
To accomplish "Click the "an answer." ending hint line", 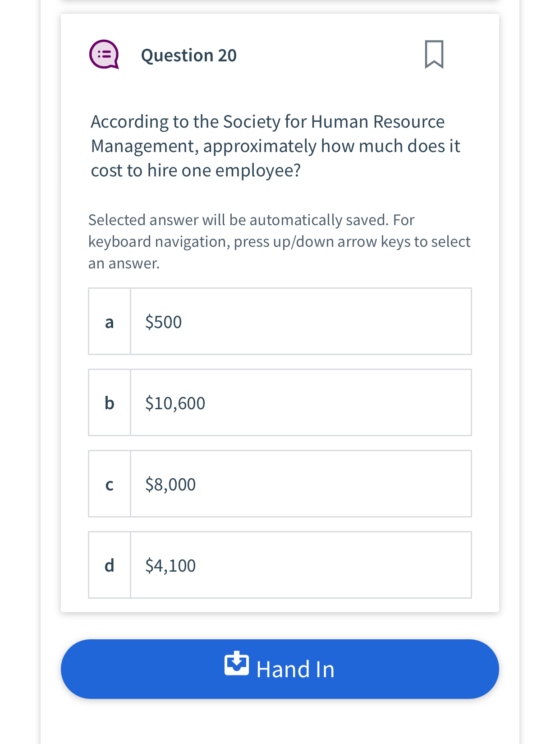I will pyautogui.click(x=124, y=263).
